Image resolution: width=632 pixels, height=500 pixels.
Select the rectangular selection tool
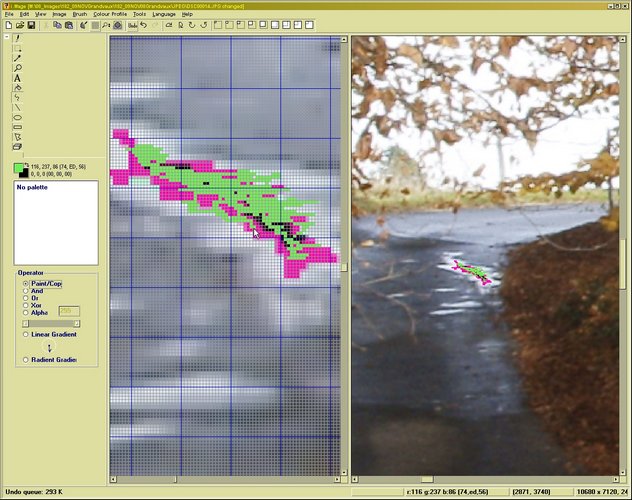point(18,48)
